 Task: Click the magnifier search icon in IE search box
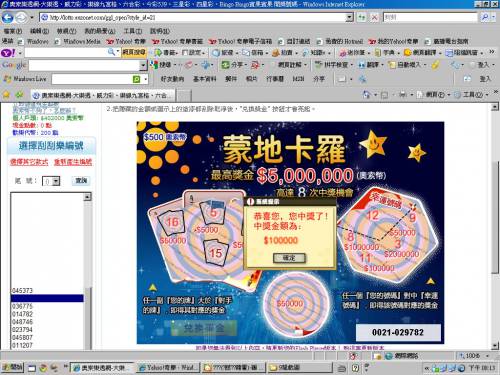485,17
